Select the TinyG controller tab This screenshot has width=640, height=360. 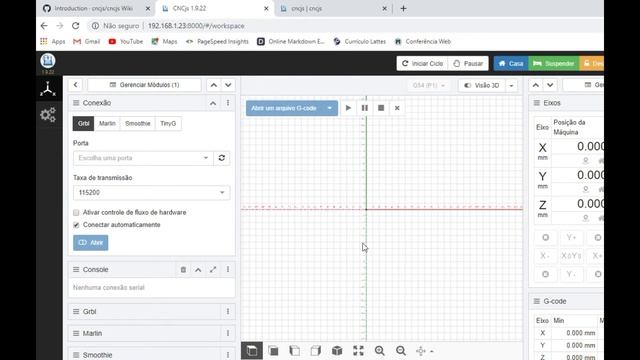(x=168, y=123)
